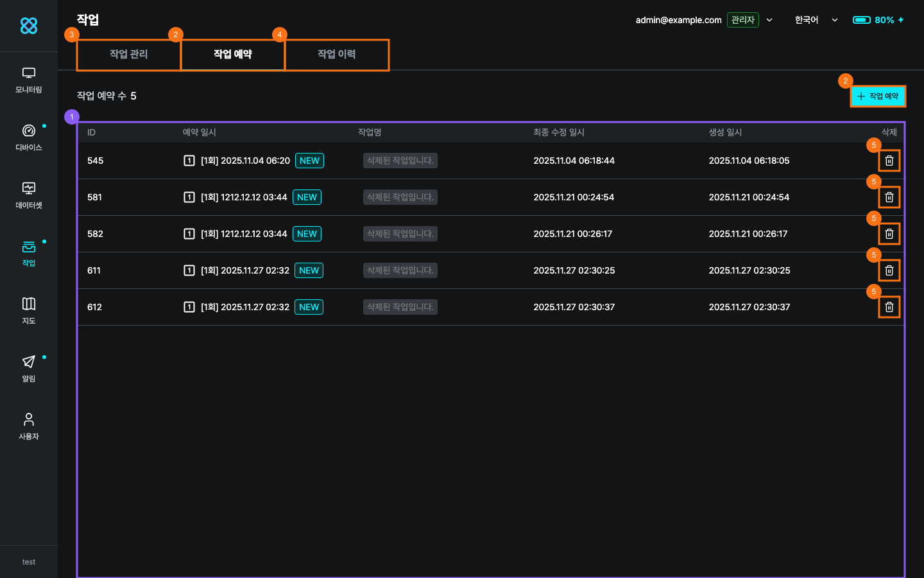Select the 작업 예약 tab
The image size is (924, 578).
233,55
